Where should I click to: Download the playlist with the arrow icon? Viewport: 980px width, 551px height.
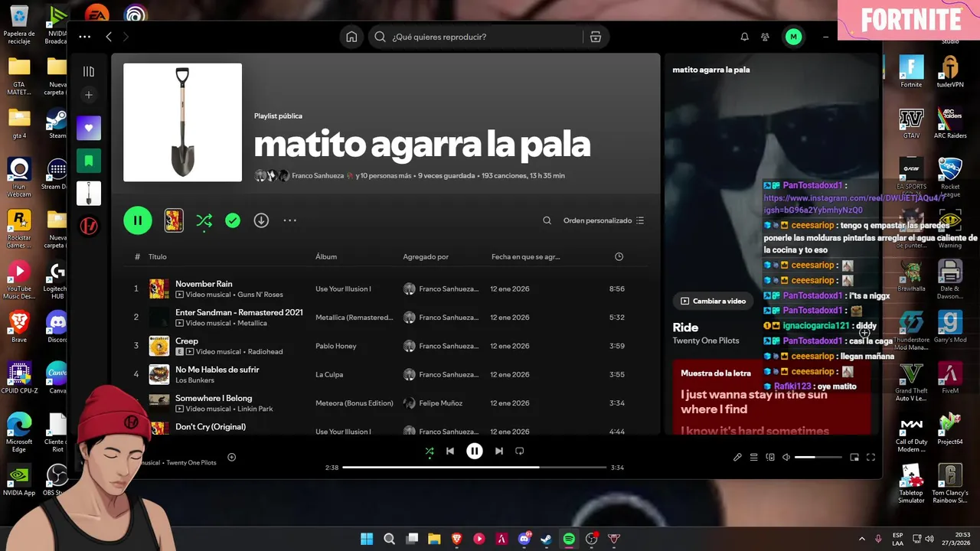[261, 220]
